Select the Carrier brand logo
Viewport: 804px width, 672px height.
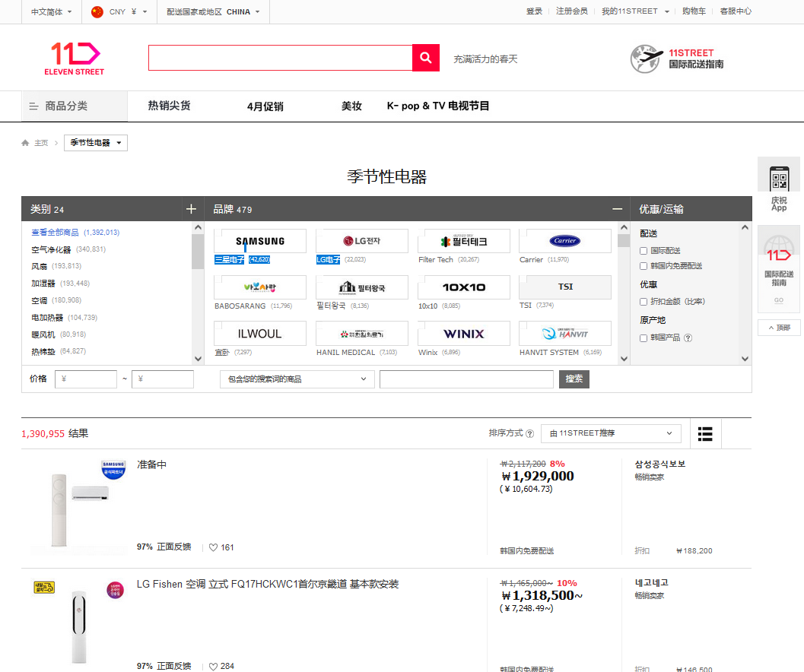[x=564, y=241]
